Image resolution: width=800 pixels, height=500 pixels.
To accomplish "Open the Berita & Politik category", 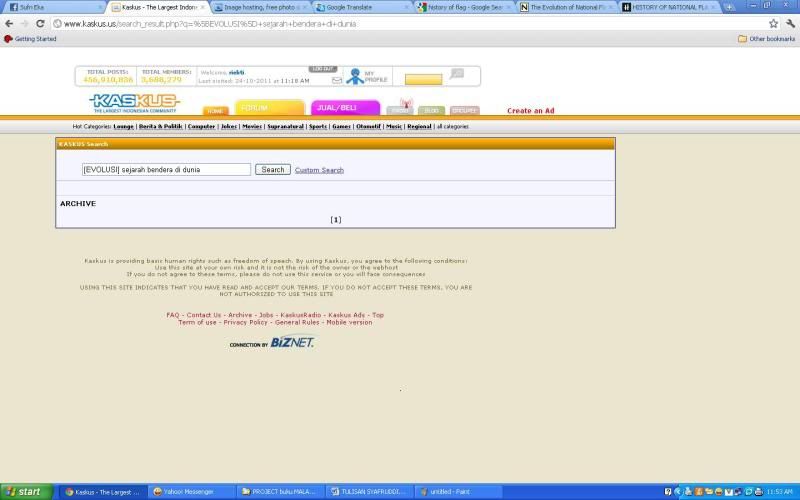I will pyautogui.click(x=160, y=127).
